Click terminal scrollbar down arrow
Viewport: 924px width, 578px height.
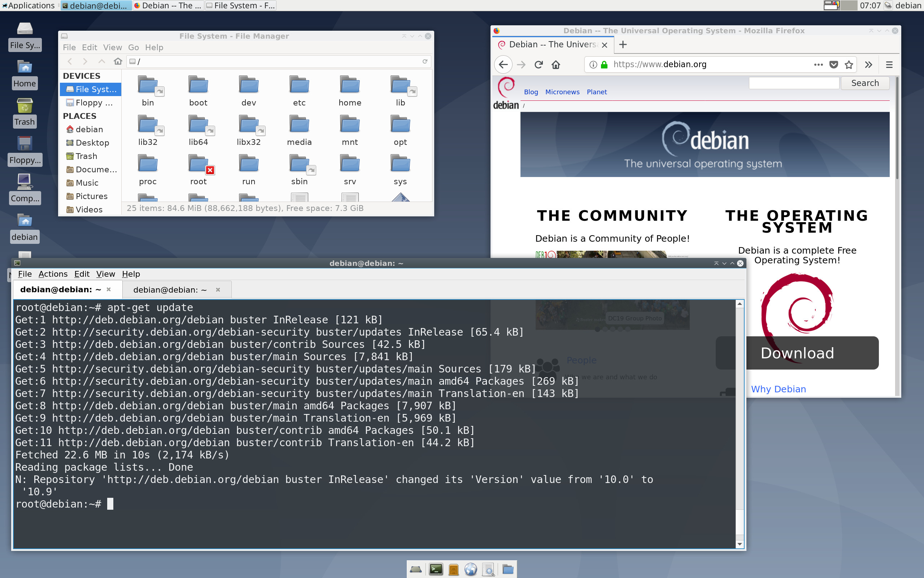pos(740,544)
